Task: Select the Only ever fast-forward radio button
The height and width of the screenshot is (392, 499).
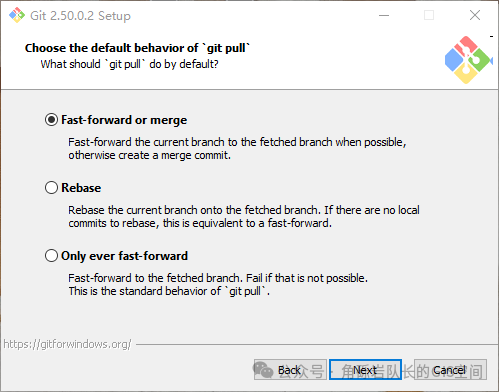Action: coord(51,256)
